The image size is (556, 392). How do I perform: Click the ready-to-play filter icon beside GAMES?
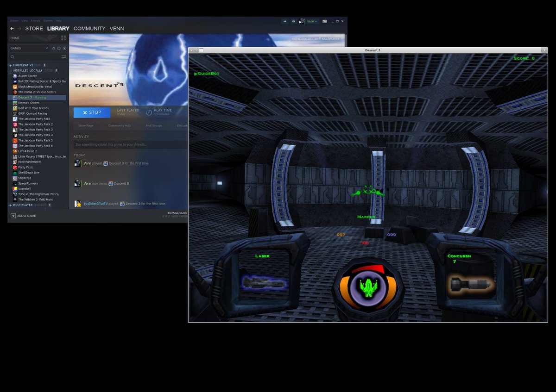click(x=54, y=48)
